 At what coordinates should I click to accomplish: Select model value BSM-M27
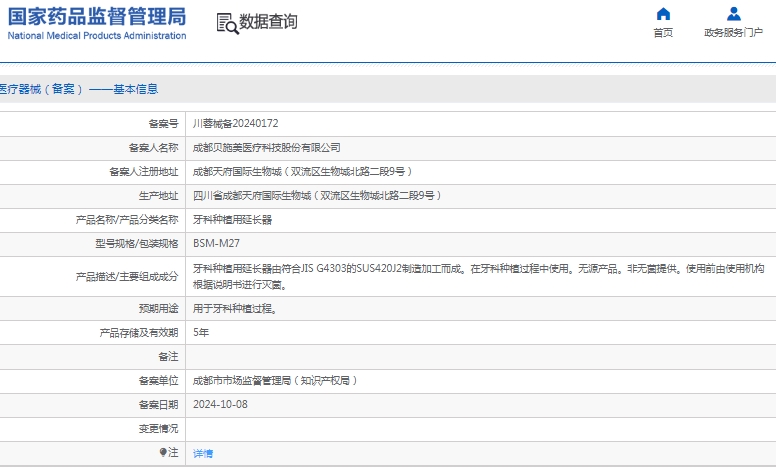216,243
